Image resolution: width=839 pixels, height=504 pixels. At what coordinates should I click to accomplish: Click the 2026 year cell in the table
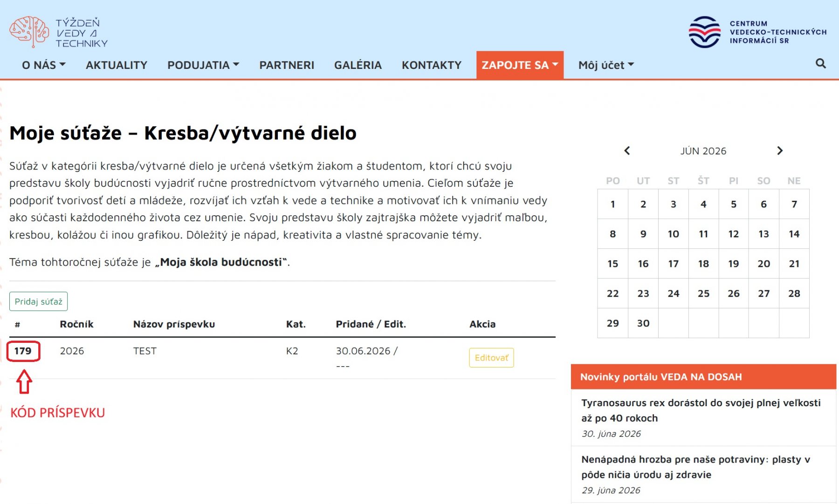[x=72, y=351]
